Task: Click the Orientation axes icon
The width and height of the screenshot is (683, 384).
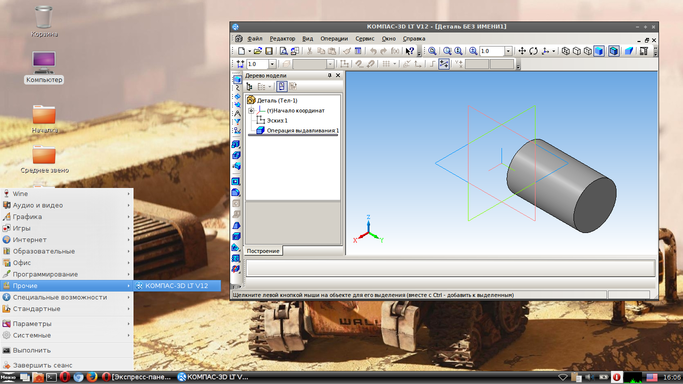Action: click(x=545, y=51)
